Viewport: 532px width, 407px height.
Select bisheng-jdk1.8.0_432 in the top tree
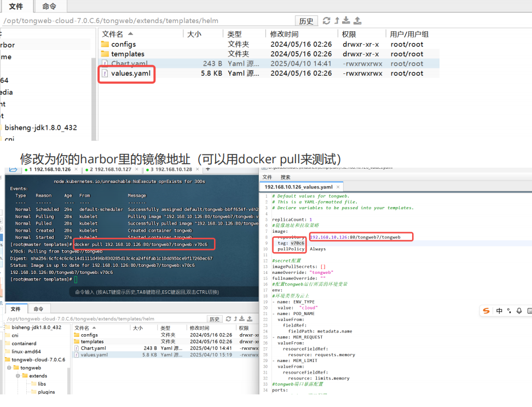point(41,128)
